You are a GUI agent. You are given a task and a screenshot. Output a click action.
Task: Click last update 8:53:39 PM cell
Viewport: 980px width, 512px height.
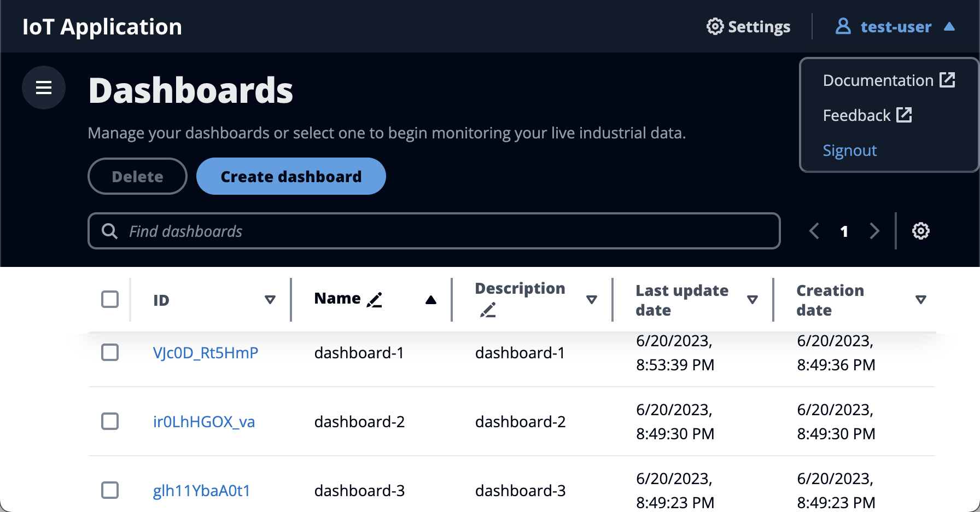(x=675, y=353)
